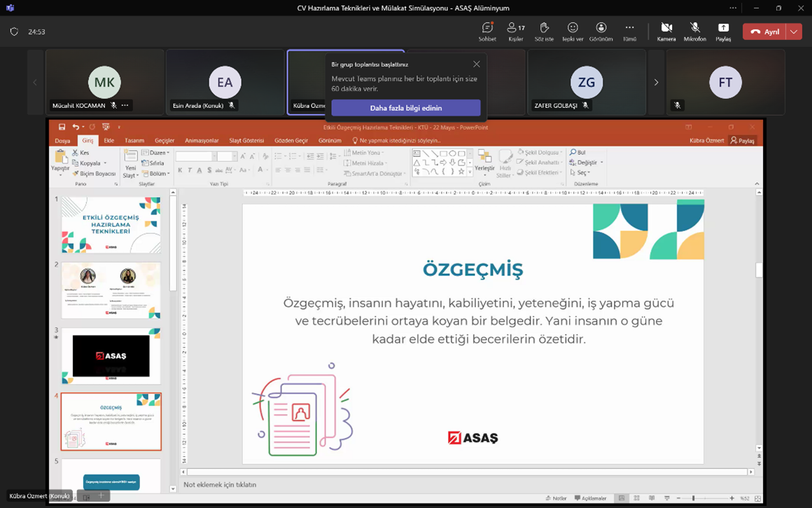Image resolution: width=812 pixels, height=508 pixels.
Task: Toggle italic T formatting
Action: click(190, 170)
